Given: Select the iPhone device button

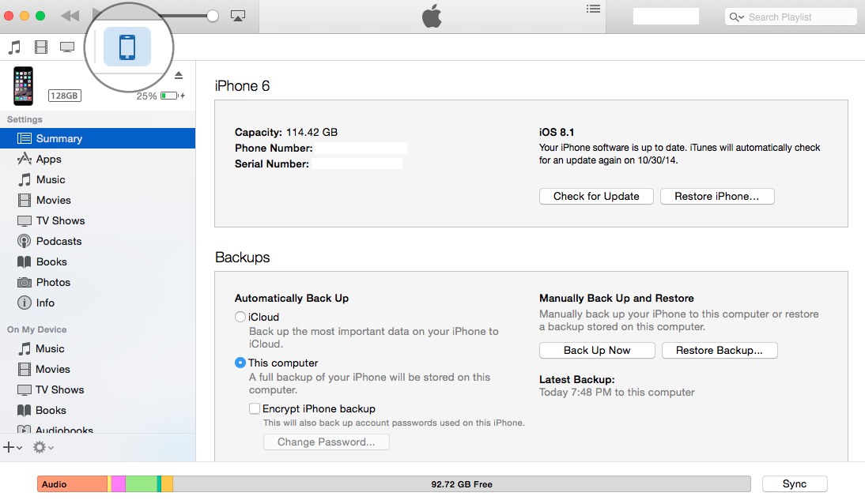Looking at the screenshot, I should coord(127,47).
